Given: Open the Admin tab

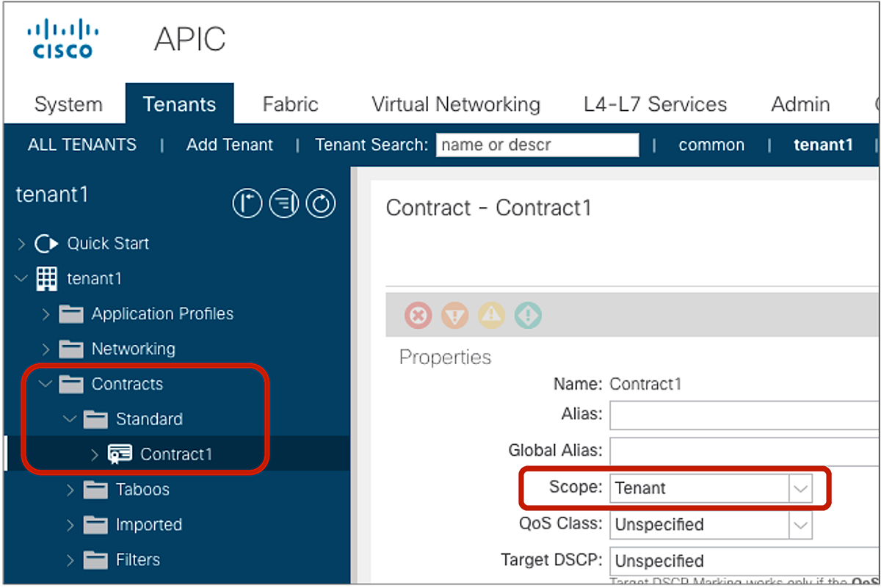Looking at the screenshot, I should point(800,104).
